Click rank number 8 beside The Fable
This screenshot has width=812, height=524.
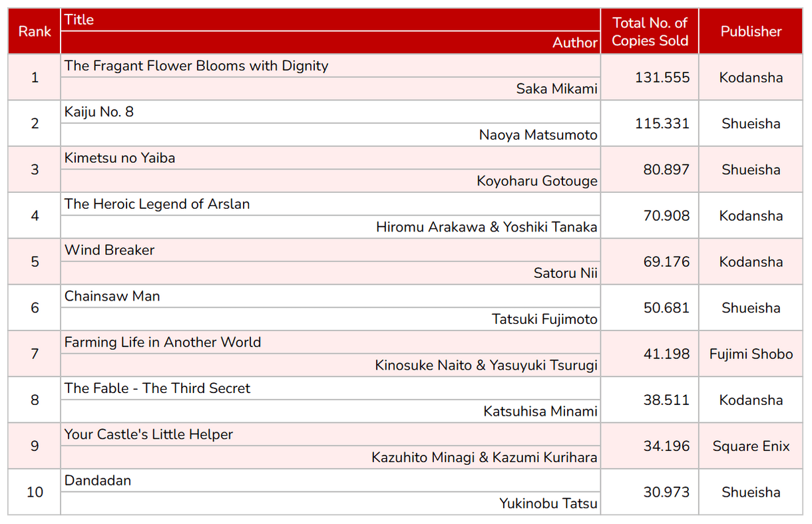pos(35,400)
